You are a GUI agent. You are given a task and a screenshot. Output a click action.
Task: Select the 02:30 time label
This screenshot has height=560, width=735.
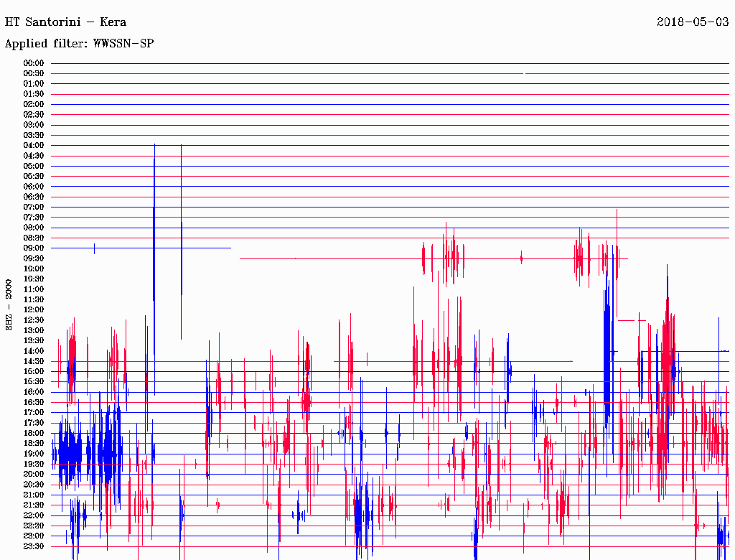[x=34, y=115]
